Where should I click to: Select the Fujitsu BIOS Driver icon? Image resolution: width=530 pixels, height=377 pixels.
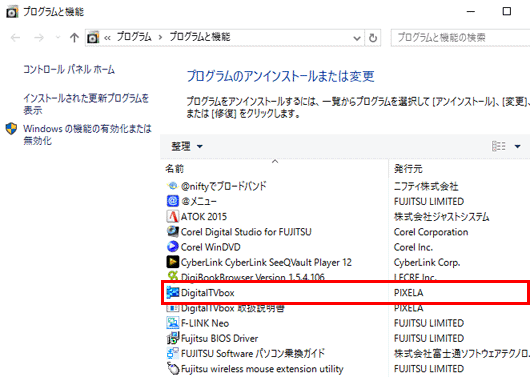(172, 338)
